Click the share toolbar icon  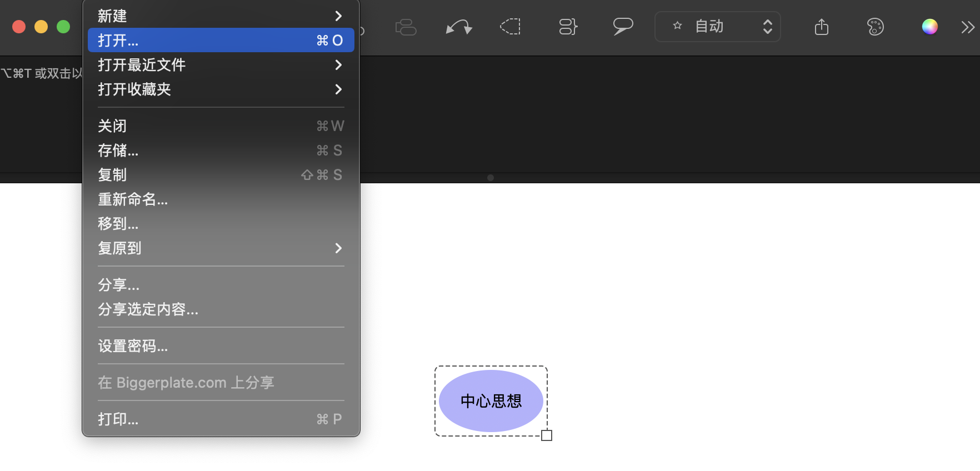[822, 26]
